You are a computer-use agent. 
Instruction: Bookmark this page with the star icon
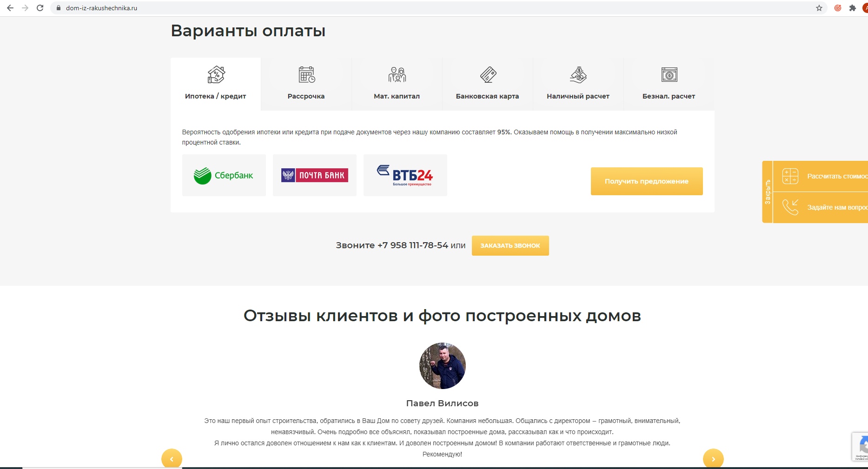pos(819,8)
